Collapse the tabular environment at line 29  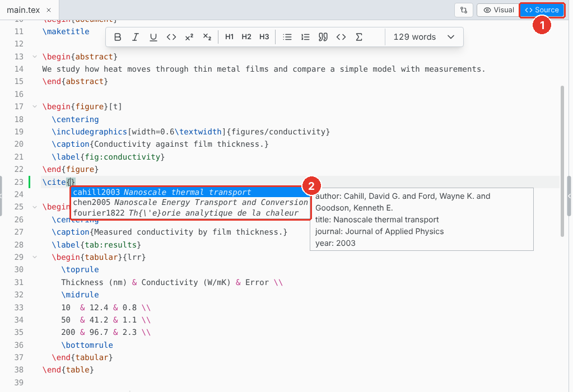(x=35, y=257)
